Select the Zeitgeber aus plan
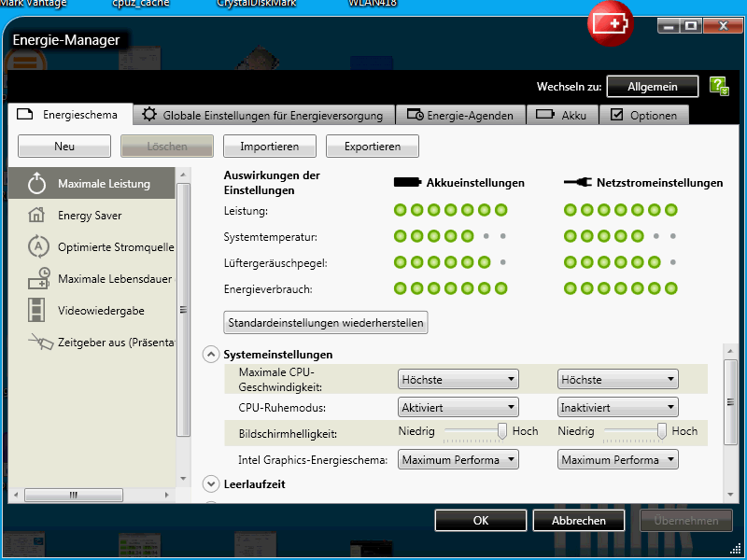The width and height of the screenshot is (747, 560). click(x=92, y=343)
